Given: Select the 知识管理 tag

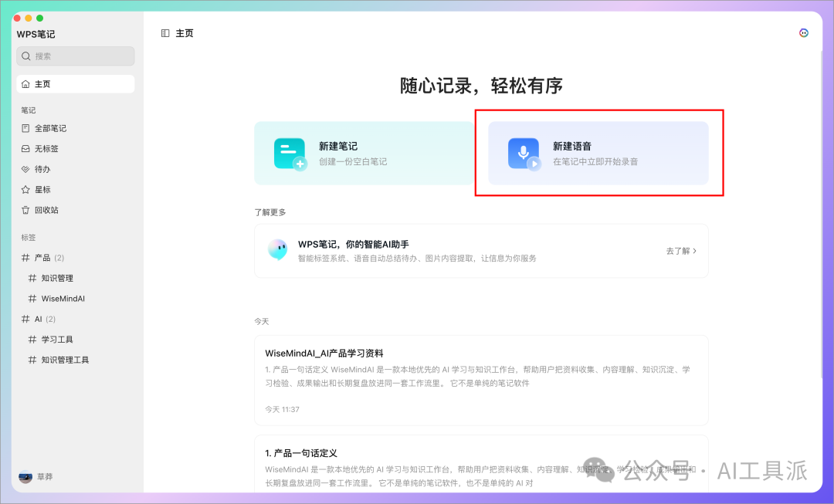Looking at the screenshot, I should pos(76,278).
